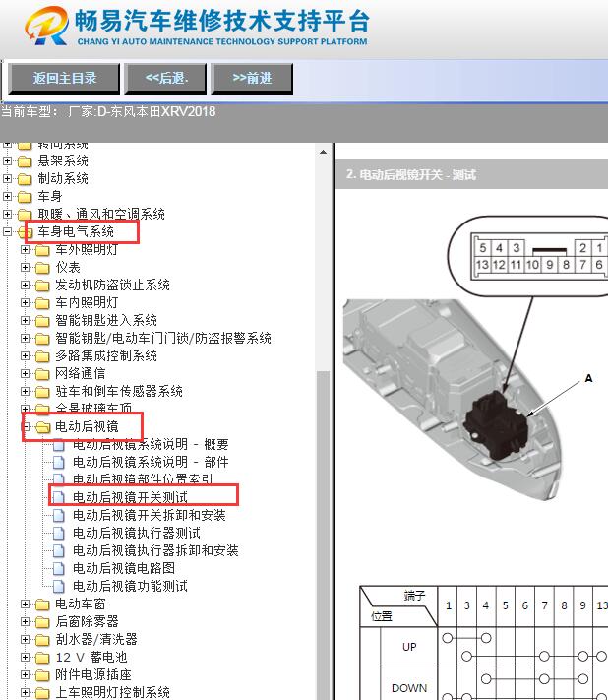Screen dimensions: 608x700
Task: Select the 悬架系统 folder icon
Action: [25, 161]
